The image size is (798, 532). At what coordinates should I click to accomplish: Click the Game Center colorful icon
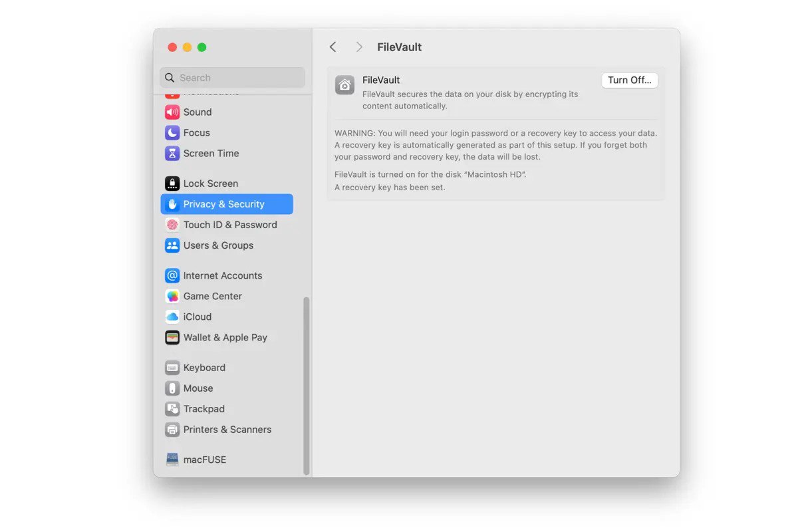pos(172,296)
